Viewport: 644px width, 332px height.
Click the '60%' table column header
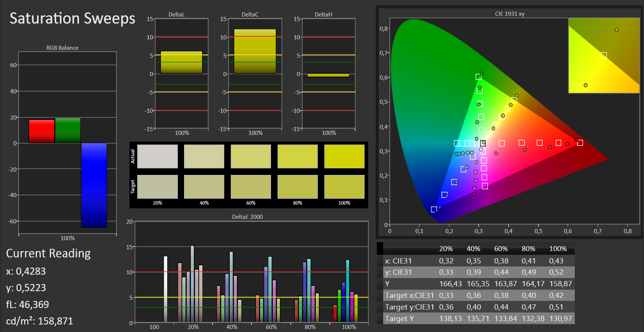coord(501,249)
